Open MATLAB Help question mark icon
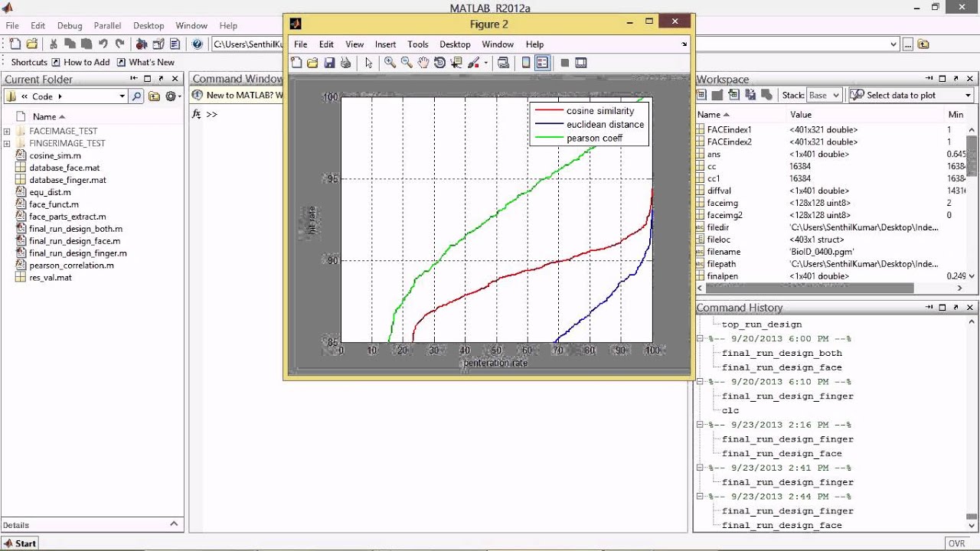 [198, 44]
